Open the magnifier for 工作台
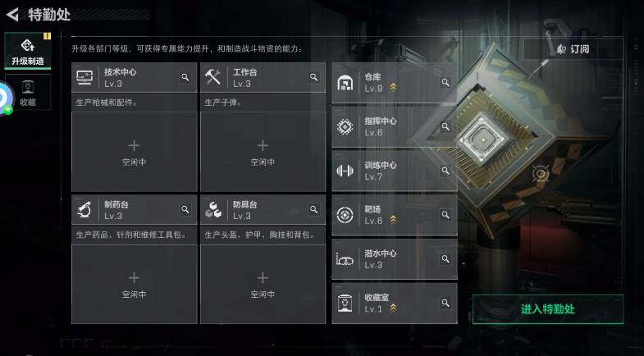 [314, 77]
